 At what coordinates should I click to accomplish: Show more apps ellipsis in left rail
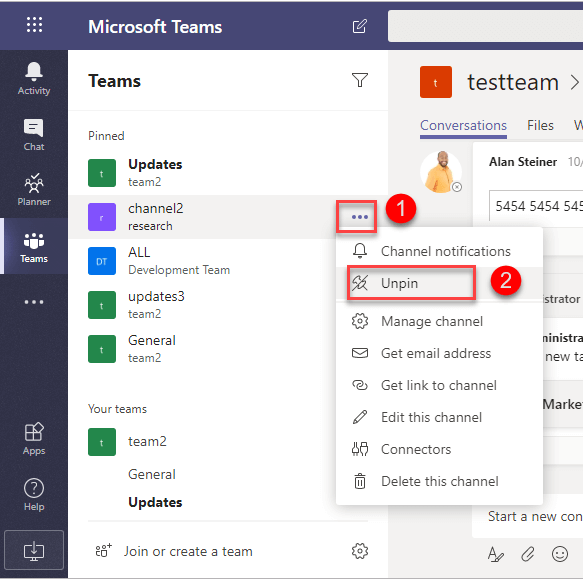coord(34,302)
